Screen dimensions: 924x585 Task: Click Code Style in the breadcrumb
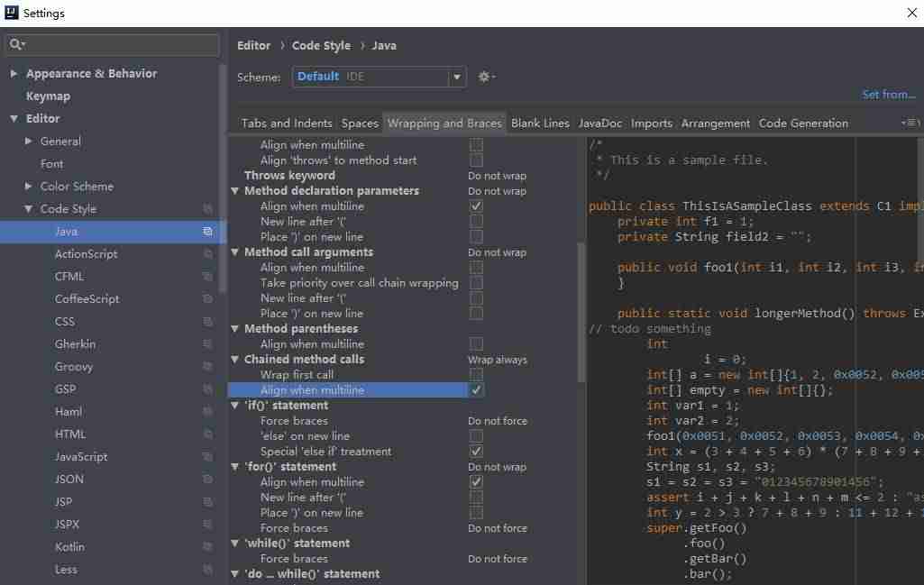[321, 45]
